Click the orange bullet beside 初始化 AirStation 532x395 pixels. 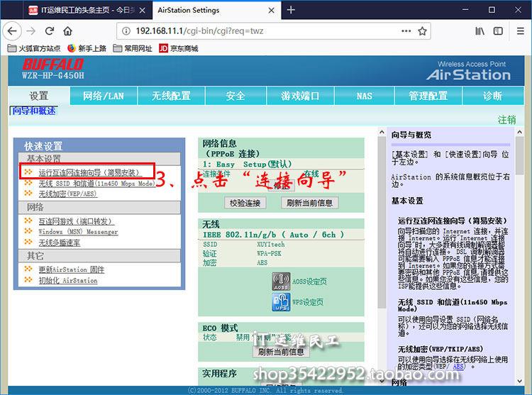28,279
